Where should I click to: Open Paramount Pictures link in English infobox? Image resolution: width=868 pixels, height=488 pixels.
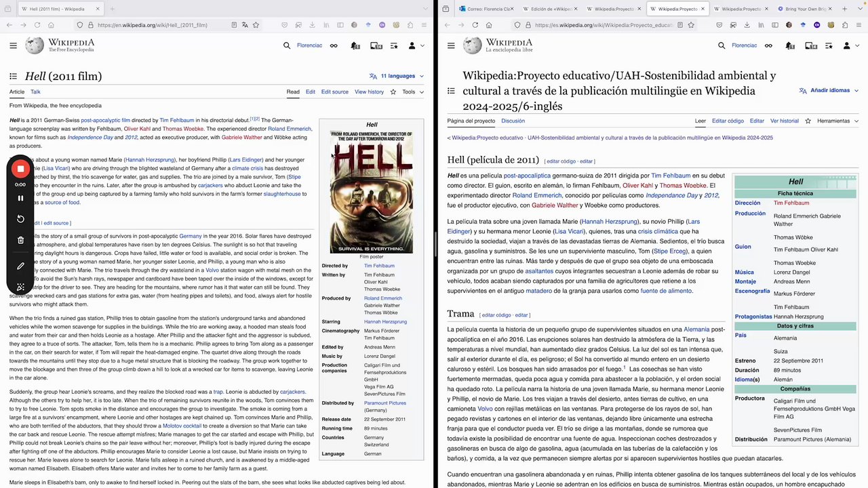(x=385, y=403)
